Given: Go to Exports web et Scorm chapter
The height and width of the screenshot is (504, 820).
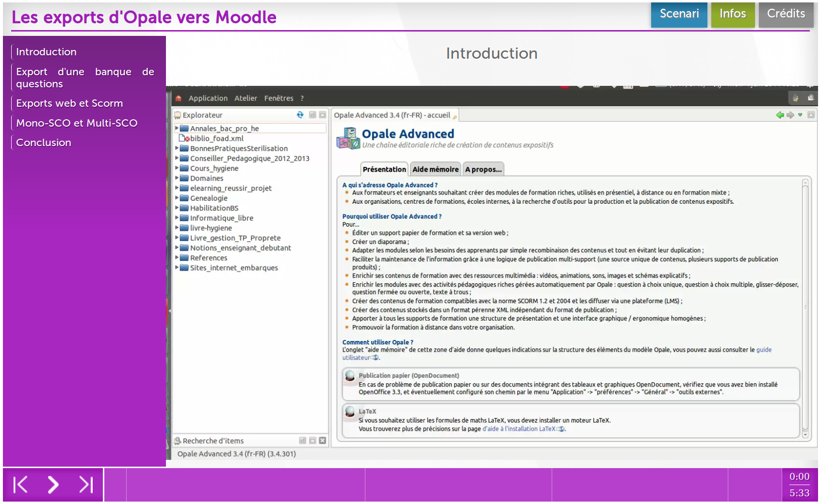Looking at the screenshot, I should point(69,104).
